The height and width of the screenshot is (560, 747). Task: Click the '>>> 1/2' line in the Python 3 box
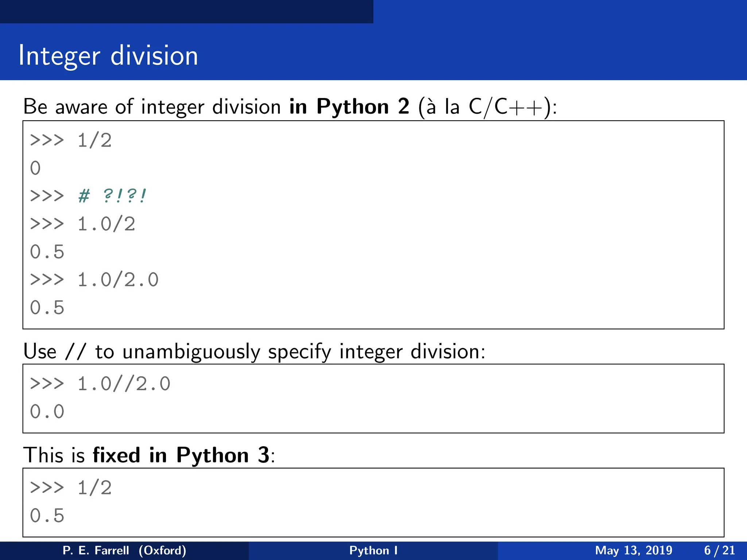click(71, 488)
